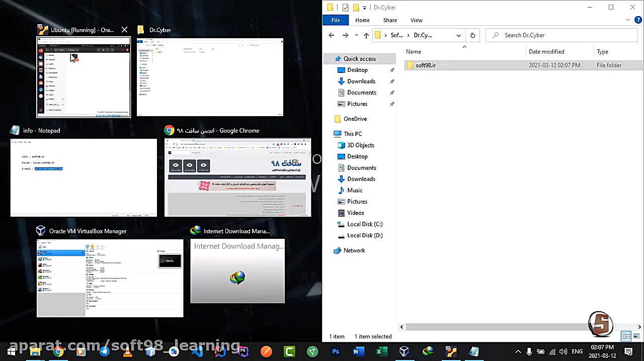Open VLC media player on the taskbar
Image resolution: width=644 pixels, height=361 pixels.
(128, 351)
